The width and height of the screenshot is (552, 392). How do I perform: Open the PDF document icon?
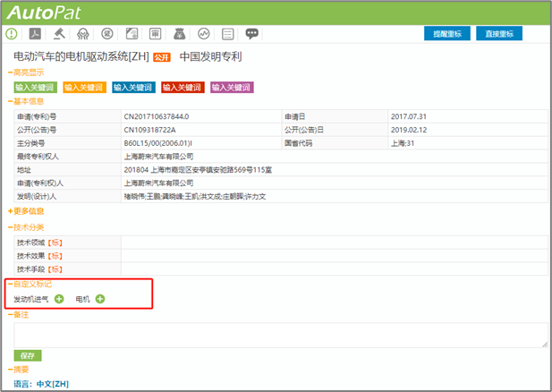[36, 35]
